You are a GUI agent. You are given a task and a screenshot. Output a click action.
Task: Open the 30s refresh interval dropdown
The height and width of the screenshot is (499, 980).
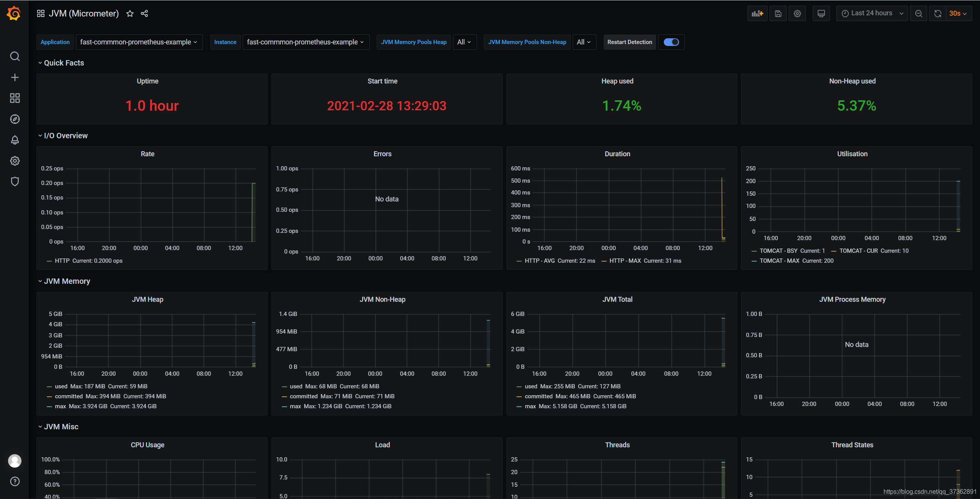pos(958,13)
